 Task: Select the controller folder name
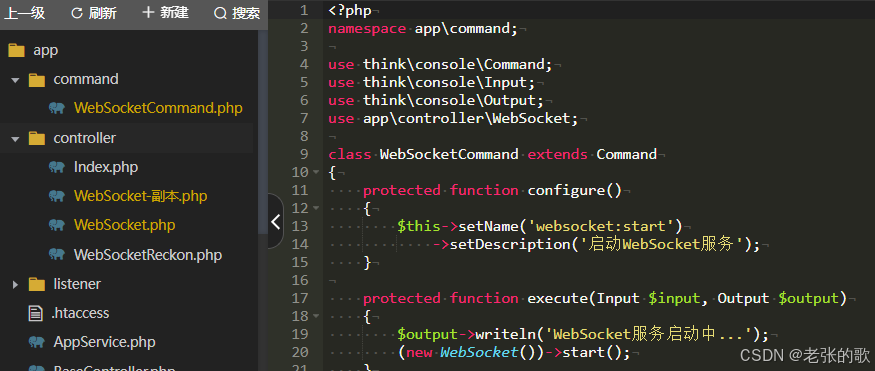tap(85, 138)
